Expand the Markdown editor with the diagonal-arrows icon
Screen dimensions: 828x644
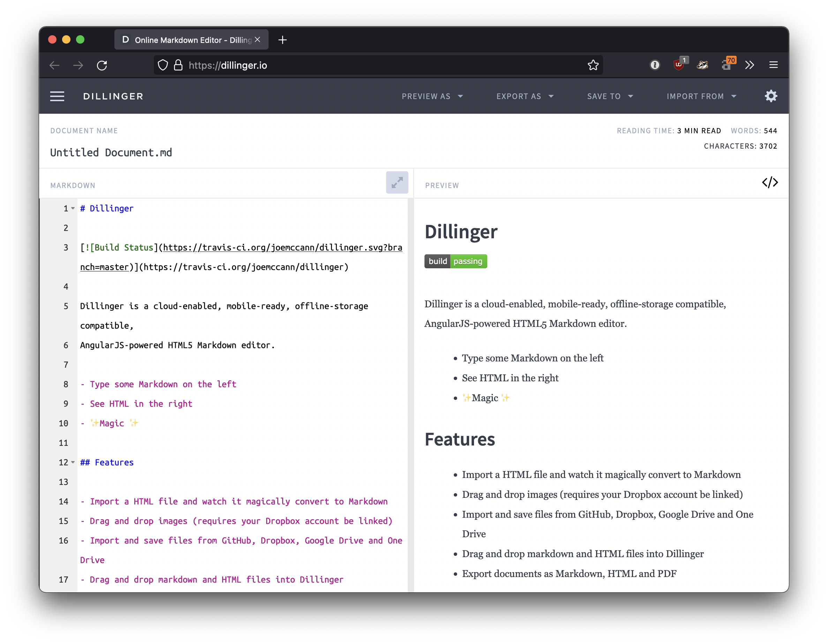(397, 182)
